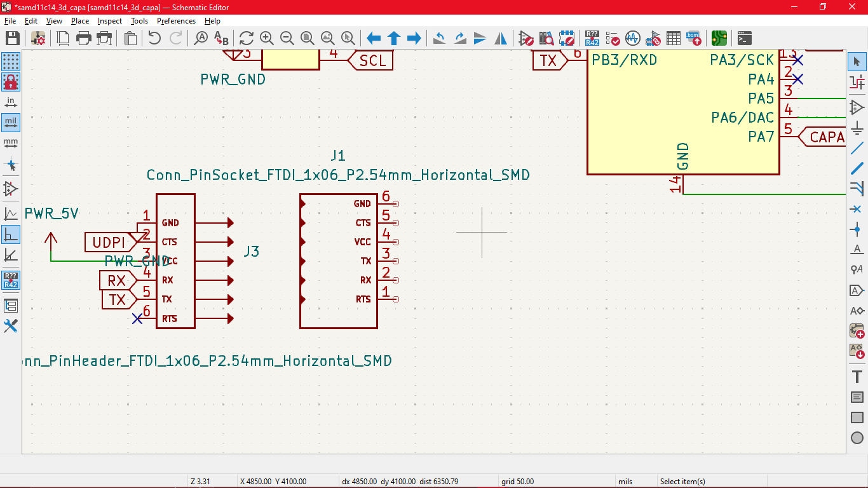Rotate selection clockwise
This screenshot has height=488, width=868.
click(x=460, y=38)
